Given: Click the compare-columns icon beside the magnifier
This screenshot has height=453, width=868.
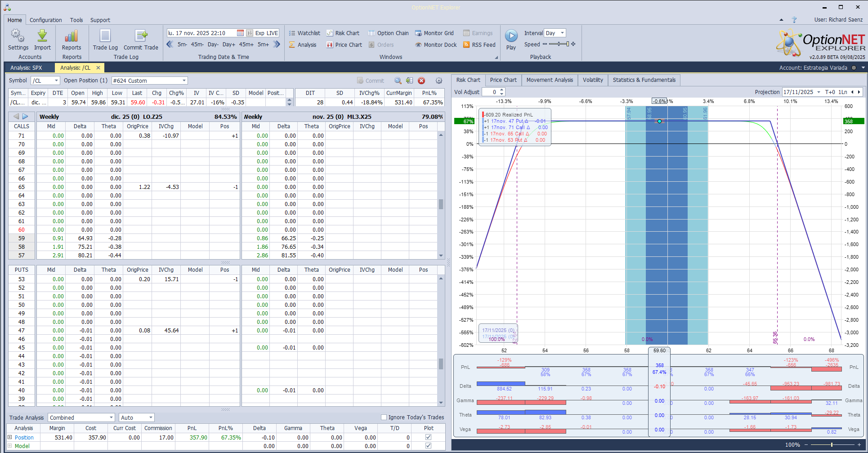Looking at the screenshot, I should 409,81.
